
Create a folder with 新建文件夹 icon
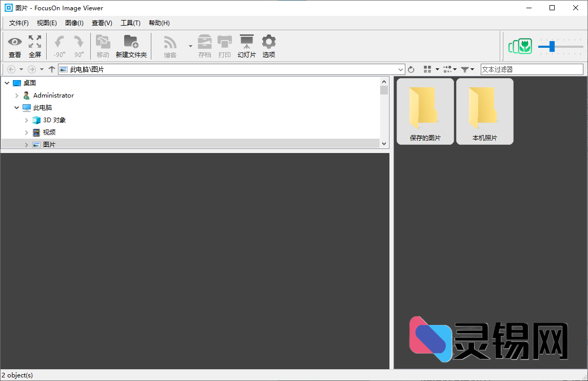(x=131, y=45)
